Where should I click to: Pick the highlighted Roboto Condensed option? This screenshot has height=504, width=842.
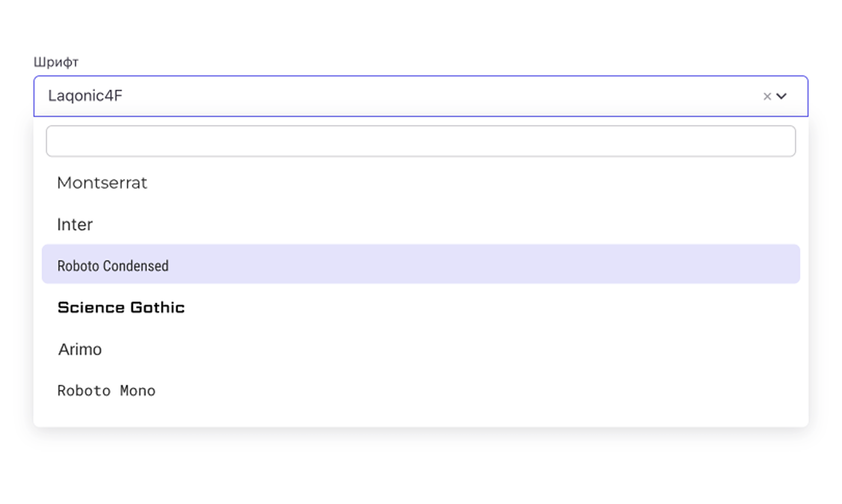113,265
